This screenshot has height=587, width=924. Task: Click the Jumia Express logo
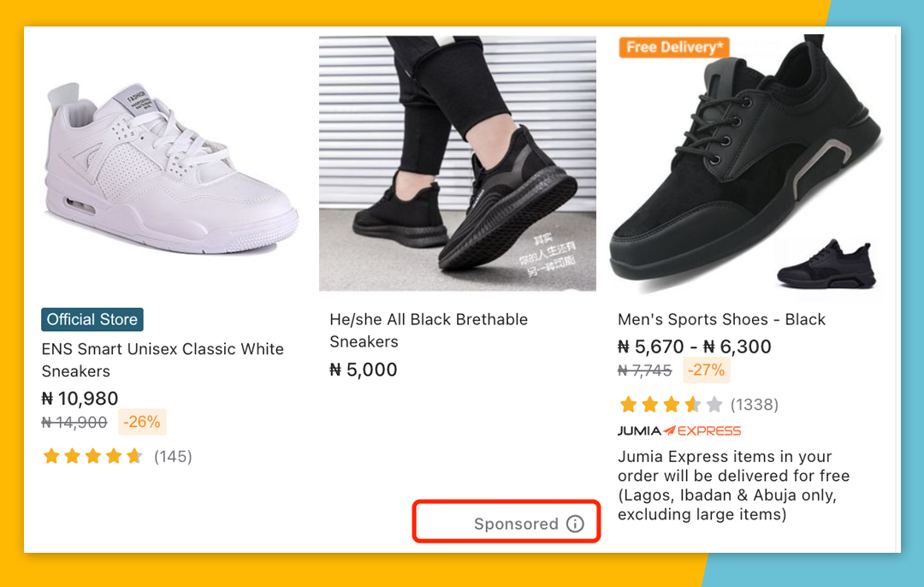point(679,430)
